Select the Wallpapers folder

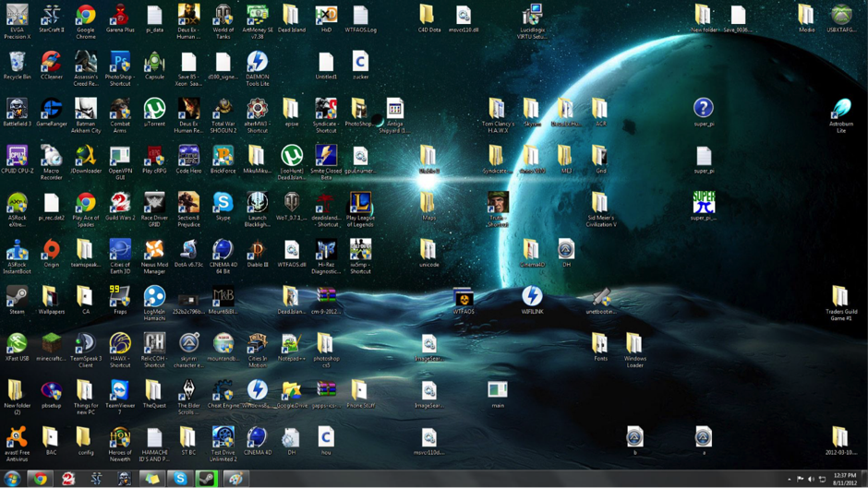tap(51, 296)
